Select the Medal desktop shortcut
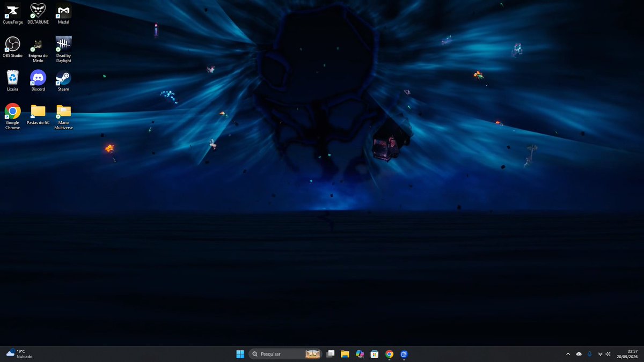This screenshot has height=362, width=644. click(x=63, y=13)
